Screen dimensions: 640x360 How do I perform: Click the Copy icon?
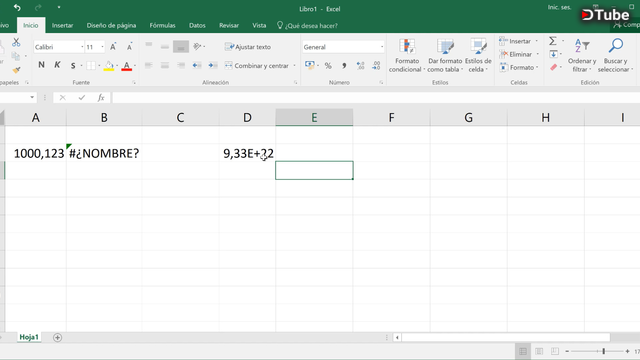tap(16, 56)
